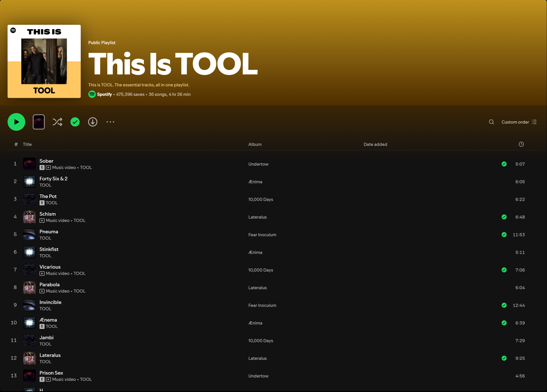
Task: Click the This Is TOOL cover image
Action: click(x=44, y=61)
